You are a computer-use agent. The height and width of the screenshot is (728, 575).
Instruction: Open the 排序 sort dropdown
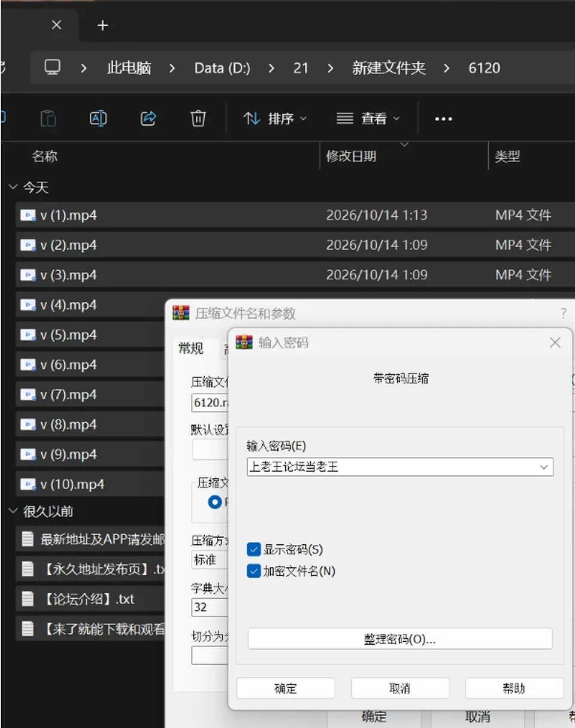point(276,119)
